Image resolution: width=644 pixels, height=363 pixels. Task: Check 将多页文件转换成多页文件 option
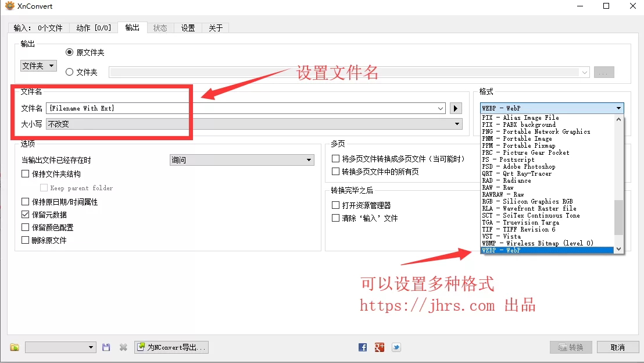click(335, 159)
